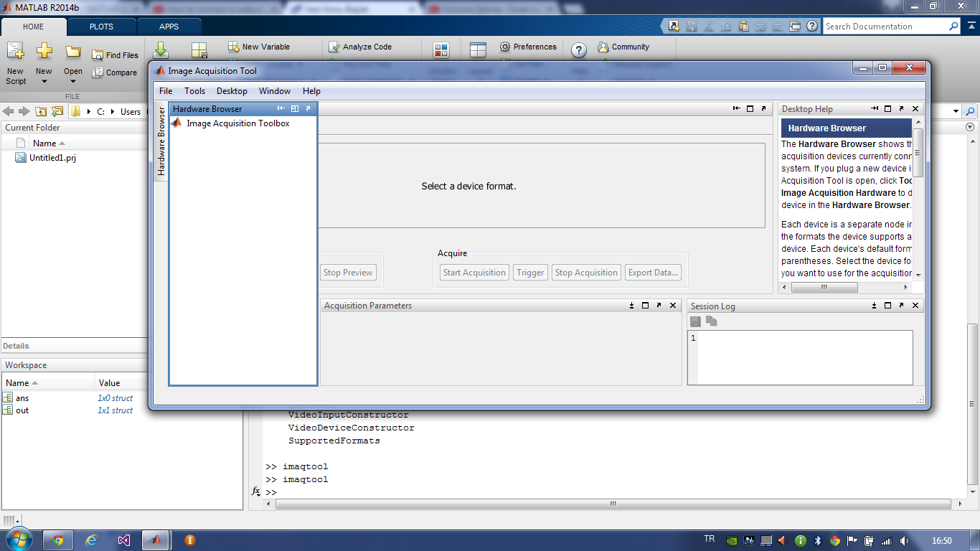Click the Layout icon in toolstrip

click(479, 50)
